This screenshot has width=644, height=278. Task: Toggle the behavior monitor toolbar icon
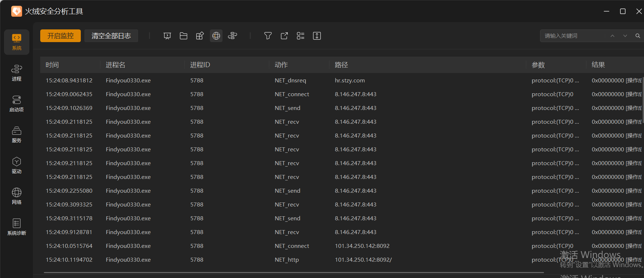point(233,36)
